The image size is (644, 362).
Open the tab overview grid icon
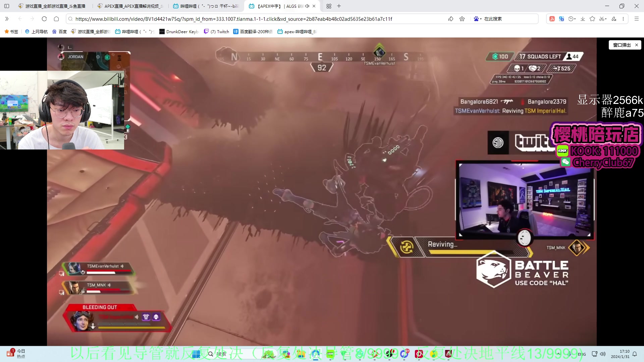329,6
